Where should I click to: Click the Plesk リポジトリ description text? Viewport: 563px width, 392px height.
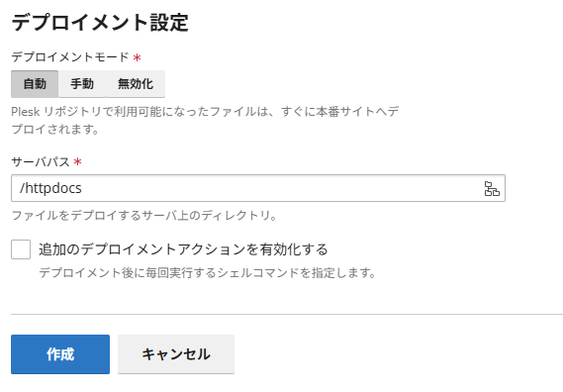(205, 120)
